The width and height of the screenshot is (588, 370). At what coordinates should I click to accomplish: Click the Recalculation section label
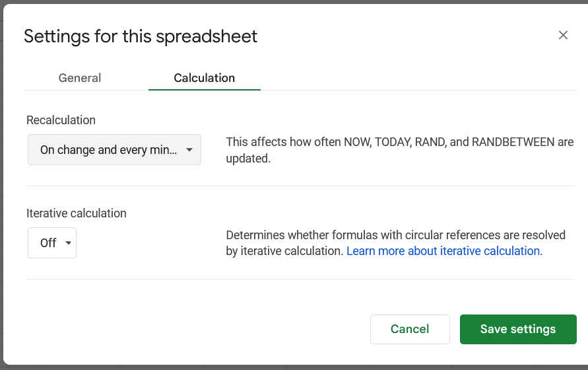click(61, 120)
